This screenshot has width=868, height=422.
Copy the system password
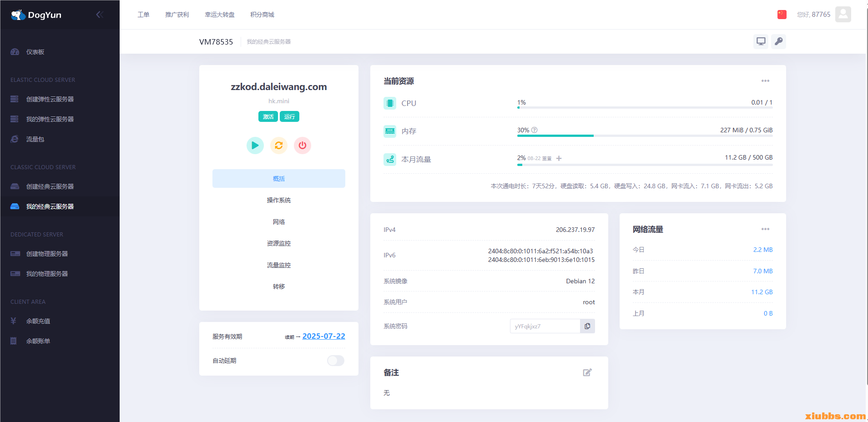(x=587, y=326)
